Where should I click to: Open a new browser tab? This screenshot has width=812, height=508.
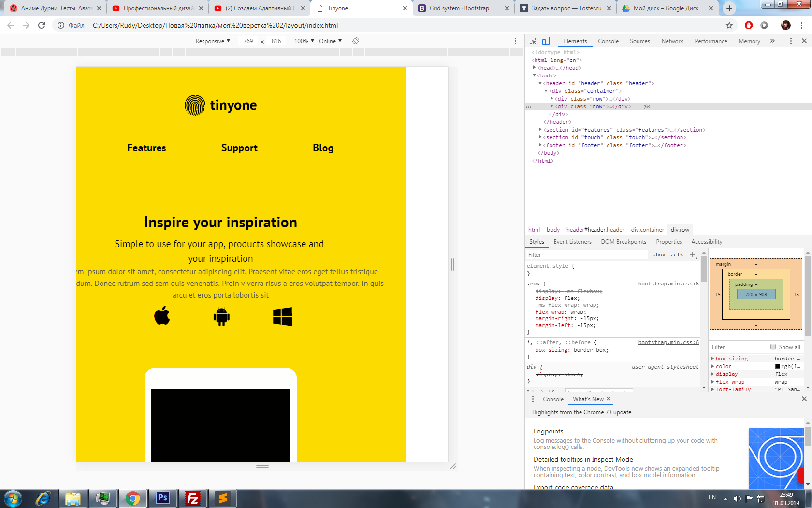pos(729,8)
